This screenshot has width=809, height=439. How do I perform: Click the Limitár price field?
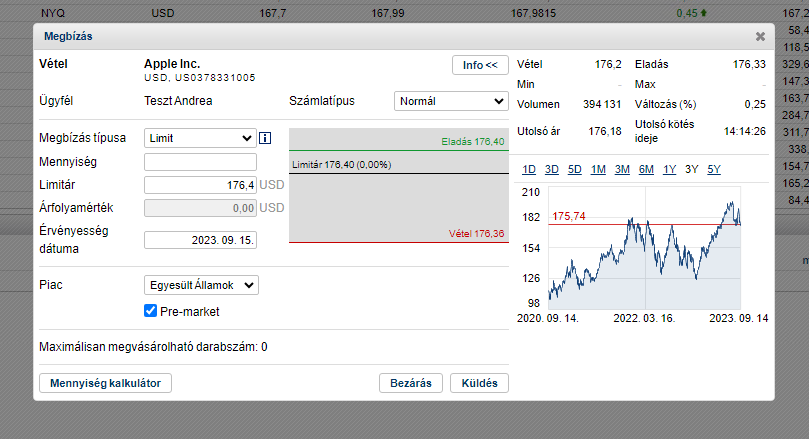pyautogui.click(x=200, y=185)
